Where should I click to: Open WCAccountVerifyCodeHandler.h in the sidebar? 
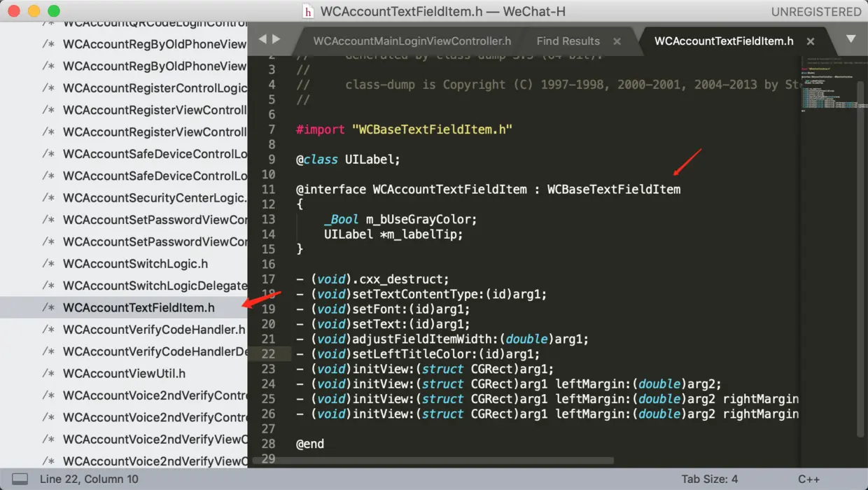tap(154, 329)
